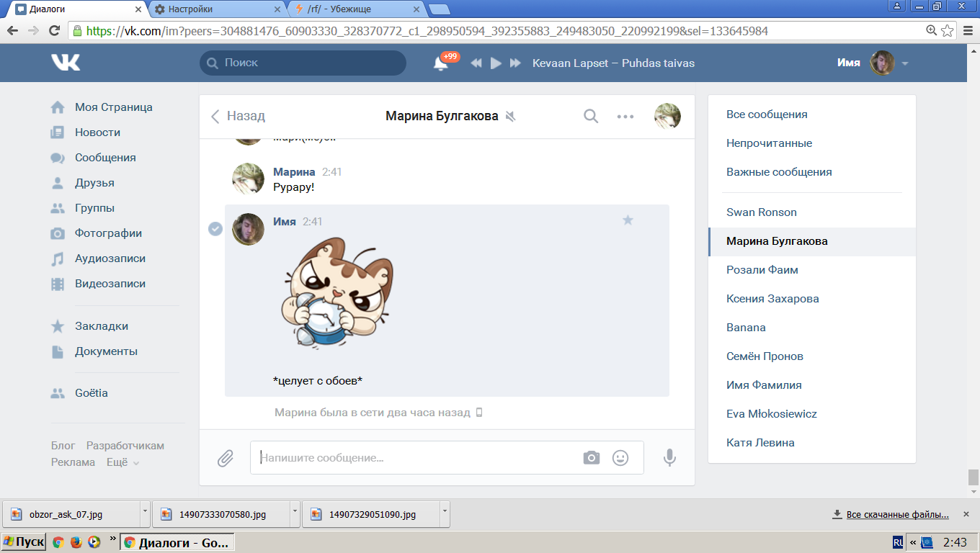Screen dimensions: 980x553
Task: Open Марина Булгакова avatar in chat header
Action: point(667,116)
